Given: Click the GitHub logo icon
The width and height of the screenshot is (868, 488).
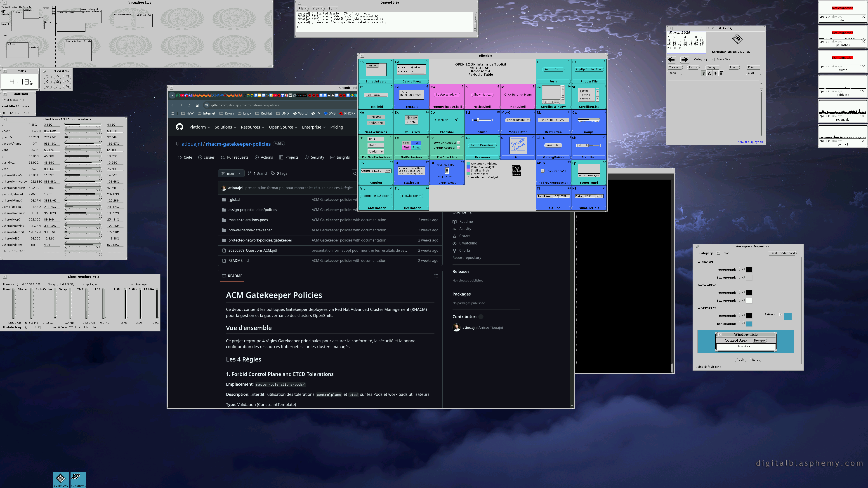Looking at the screenshot, I should [180, 127].
